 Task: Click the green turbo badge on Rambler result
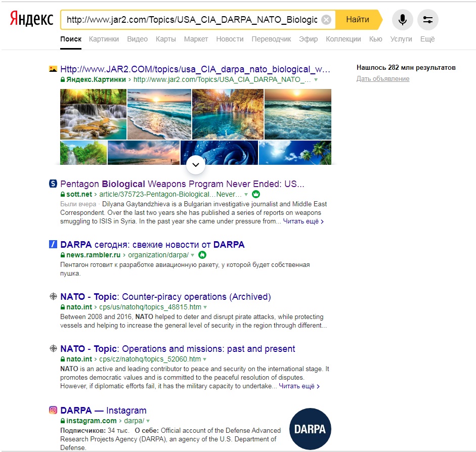pos(202,255)
